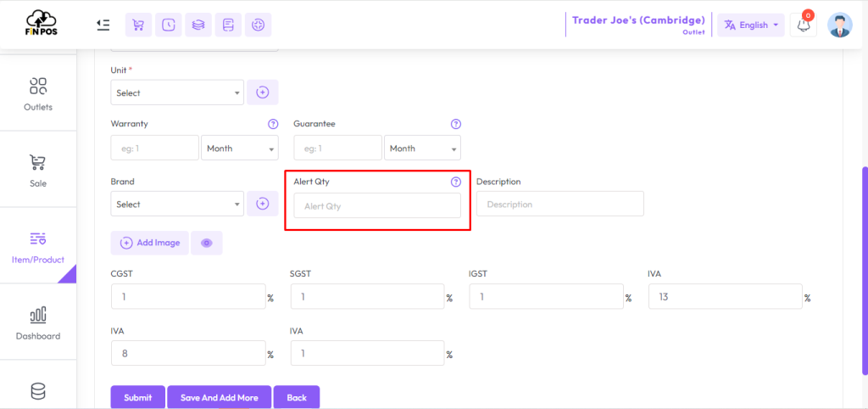Focus the Warranty number field
Screen dimensions: 868x409
pyautogui.click(x=154, y=148)
